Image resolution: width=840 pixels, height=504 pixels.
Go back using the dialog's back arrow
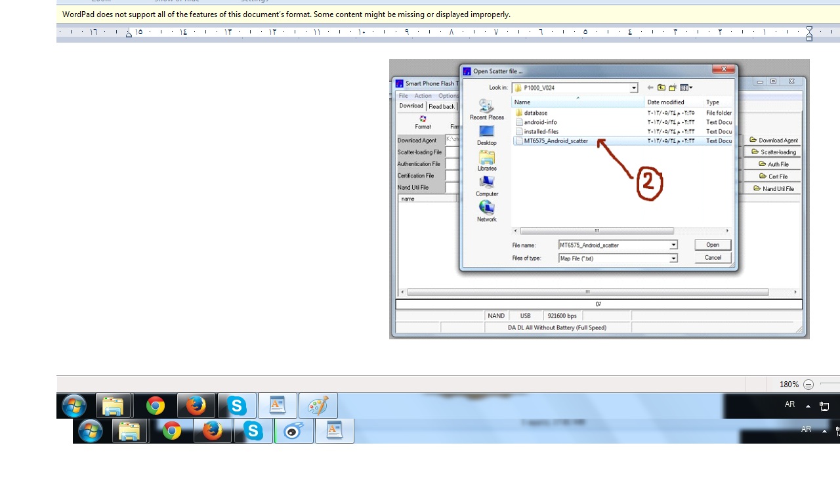point(650,88)
